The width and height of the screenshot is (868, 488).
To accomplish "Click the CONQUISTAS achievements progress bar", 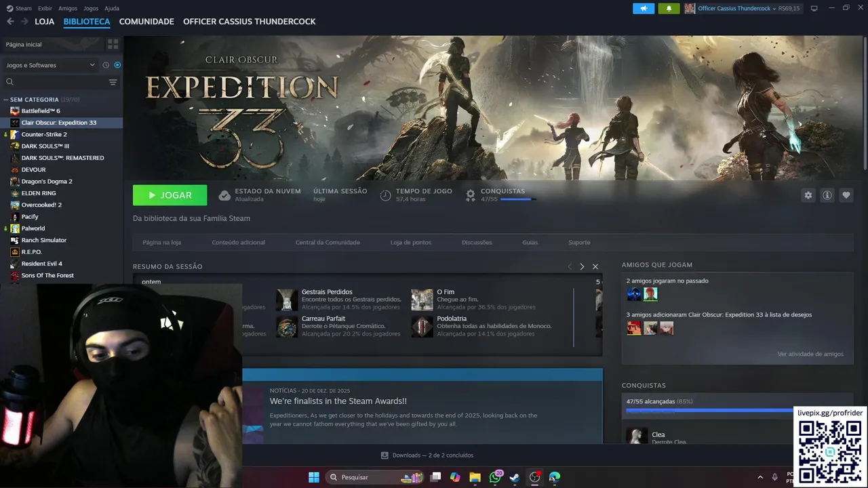I will [x=518, y=199].
